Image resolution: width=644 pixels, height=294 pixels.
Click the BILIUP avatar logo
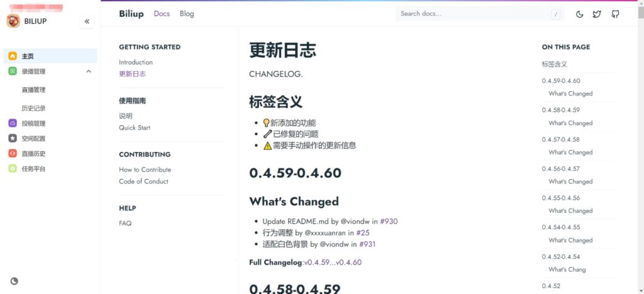13,21
